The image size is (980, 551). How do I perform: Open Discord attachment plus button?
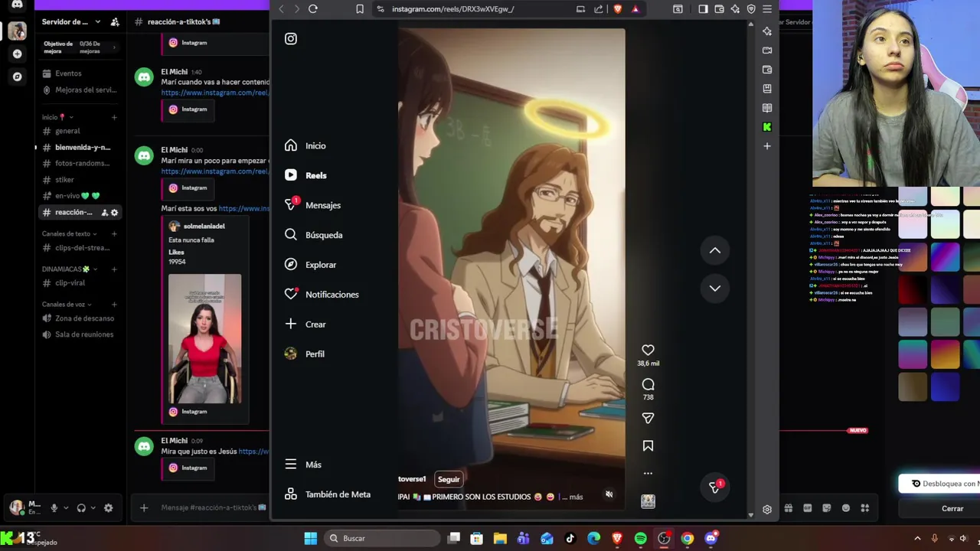pyautogui.click(x=144, y=507)
